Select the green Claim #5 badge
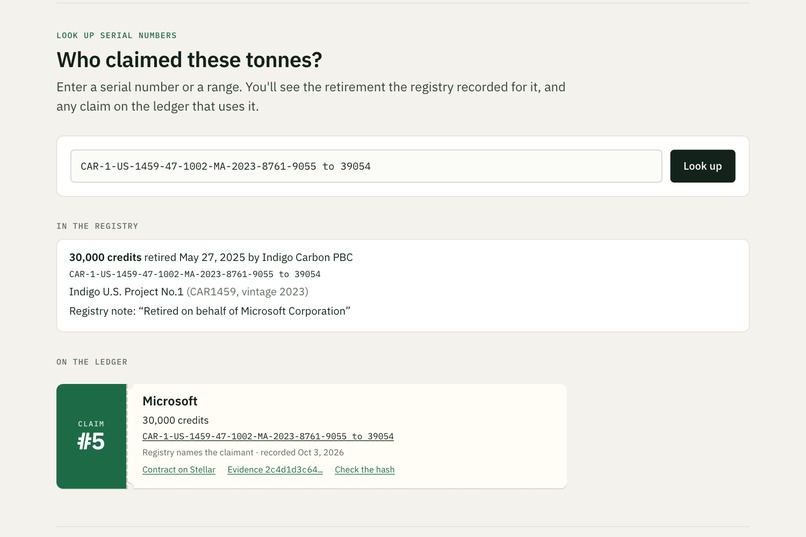The image size is (806, 537). tap(91, 436)
